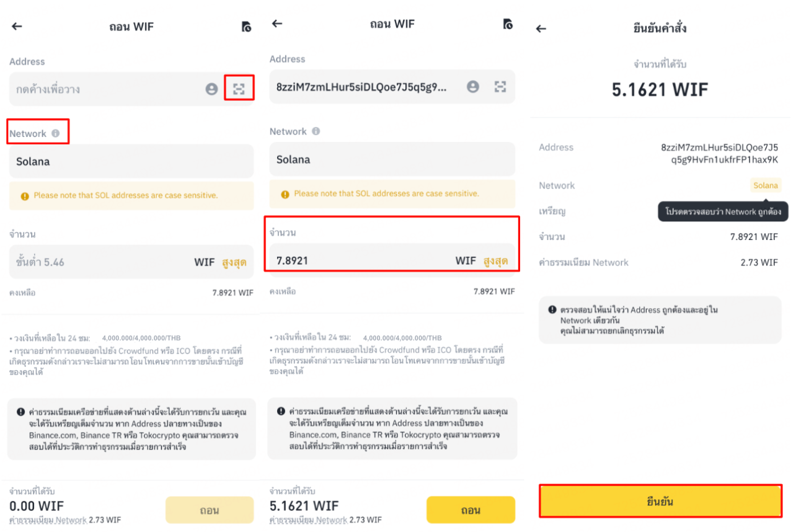The height and width of the screenshot is (532, 796).
Task: Go back from the order confirmation screen
Action: 541,29
